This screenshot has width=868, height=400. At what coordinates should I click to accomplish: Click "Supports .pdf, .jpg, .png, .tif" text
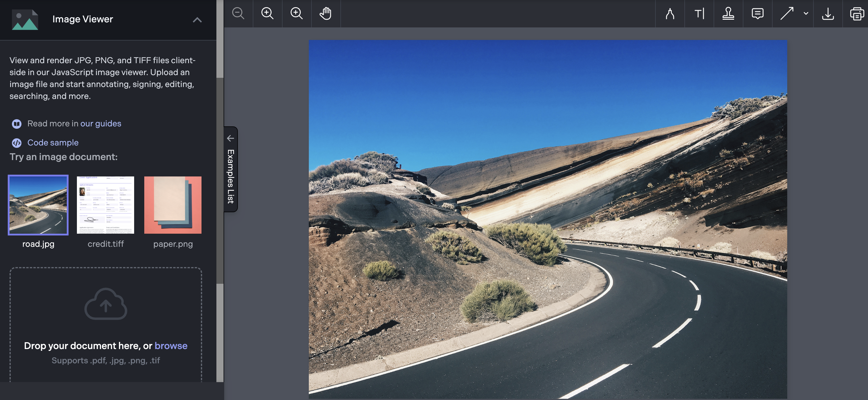pos(106,360)
